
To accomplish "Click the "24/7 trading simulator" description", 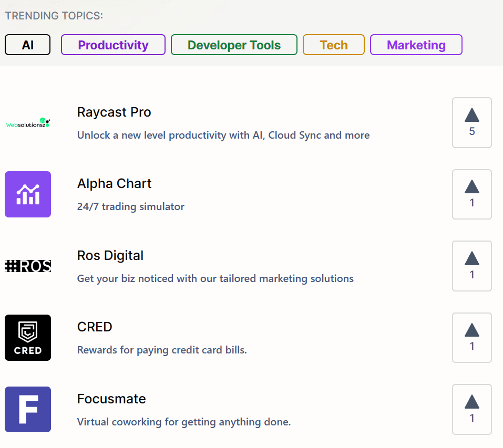I will [x=131, y=207].
